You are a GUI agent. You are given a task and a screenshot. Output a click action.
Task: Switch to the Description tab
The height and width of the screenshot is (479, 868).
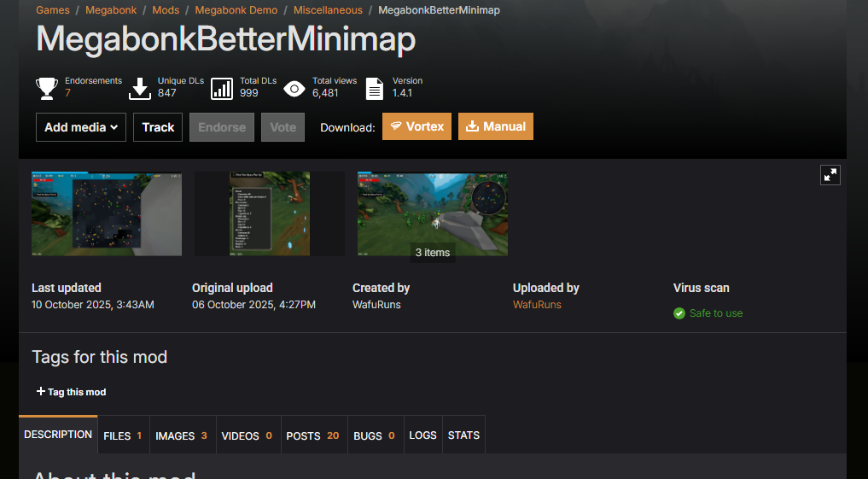coord(58,435)
